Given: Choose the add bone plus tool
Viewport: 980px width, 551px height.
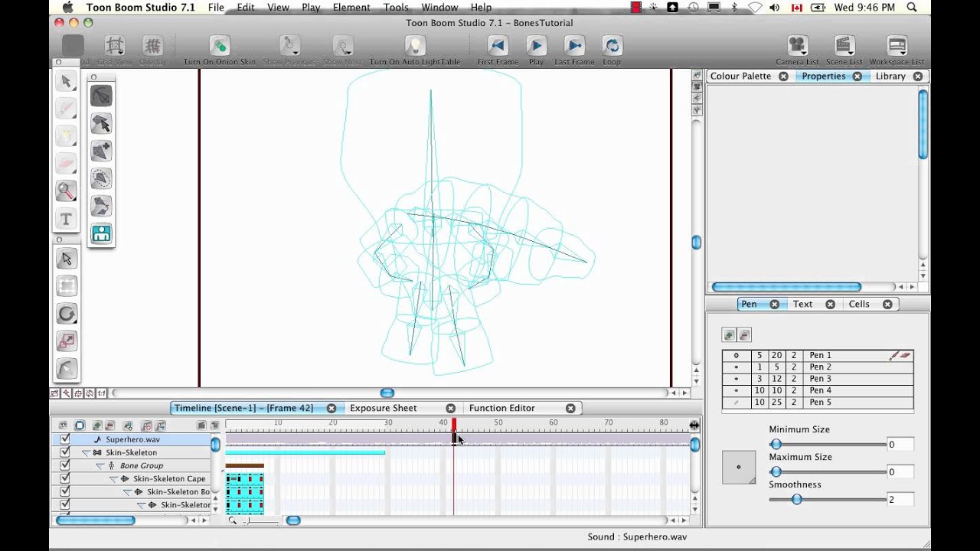Looking at the screenshot, I should click(x=101, y=151).
